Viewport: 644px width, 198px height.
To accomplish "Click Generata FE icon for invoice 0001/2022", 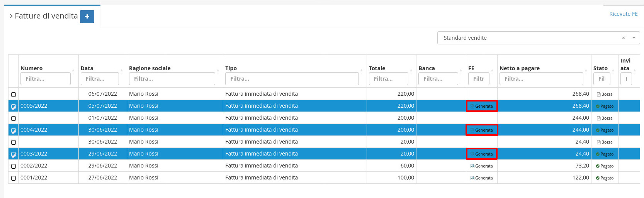I will pyautogui.click(x=472, y=178).
